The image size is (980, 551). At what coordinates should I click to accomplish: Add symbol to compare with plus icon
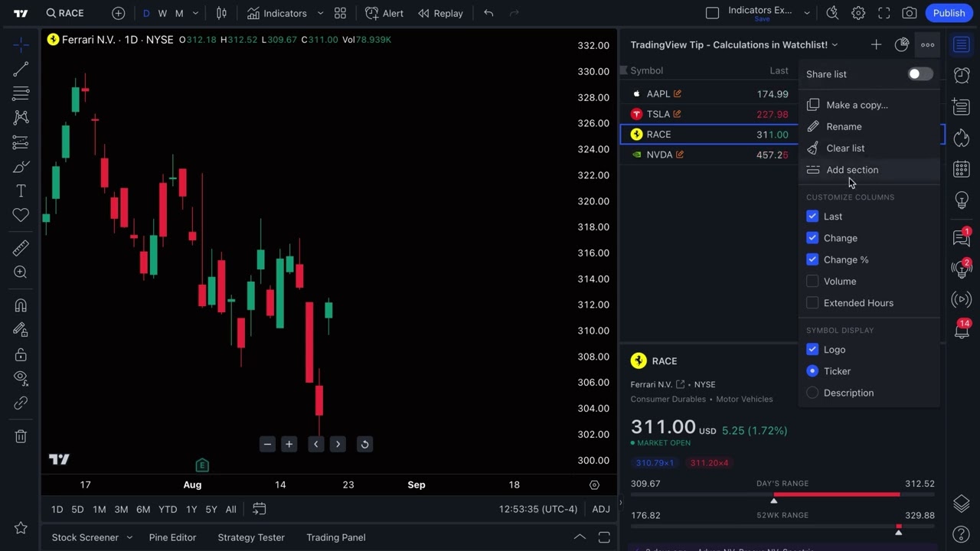[x=119, y=13]
